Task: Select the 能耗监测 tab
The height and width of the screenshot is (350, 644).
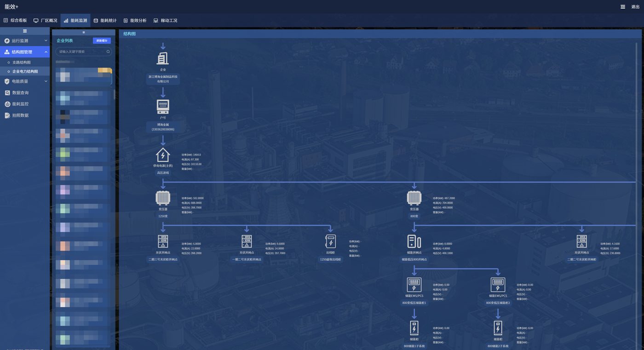Action: [75, 21]
